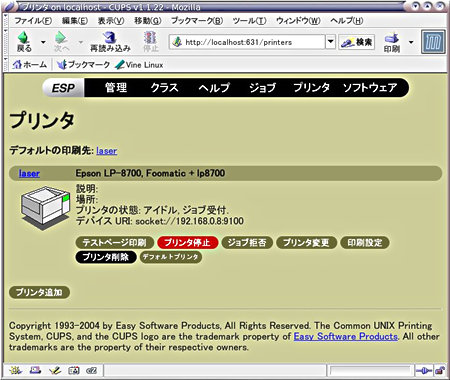Open the ウィンドウ(W) menu

click(x=298, y=21)
